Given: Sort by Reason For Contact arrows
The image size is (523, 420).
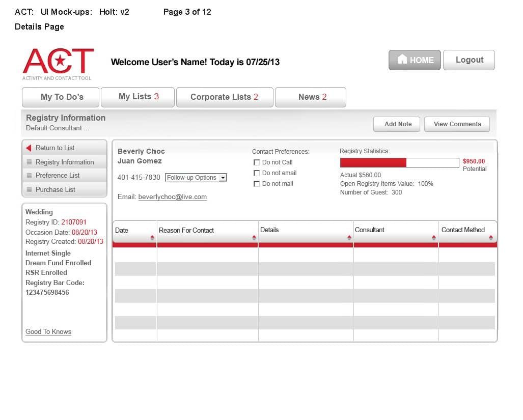Looking at the screenshot, I should (254, 238).
